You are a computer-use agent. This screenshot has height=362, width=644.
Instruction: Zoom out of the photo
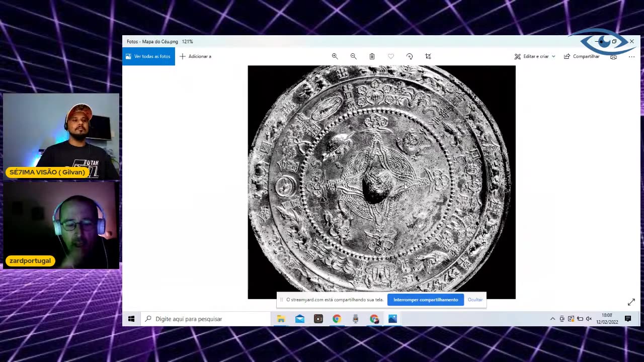click(x=353, y=56)
